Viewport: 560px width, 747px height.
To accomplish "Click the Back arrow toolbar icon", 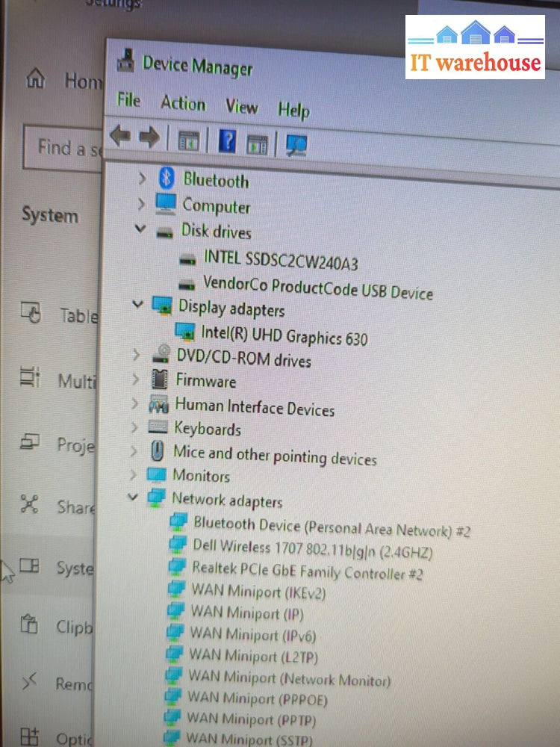I will tap(120, 136).
